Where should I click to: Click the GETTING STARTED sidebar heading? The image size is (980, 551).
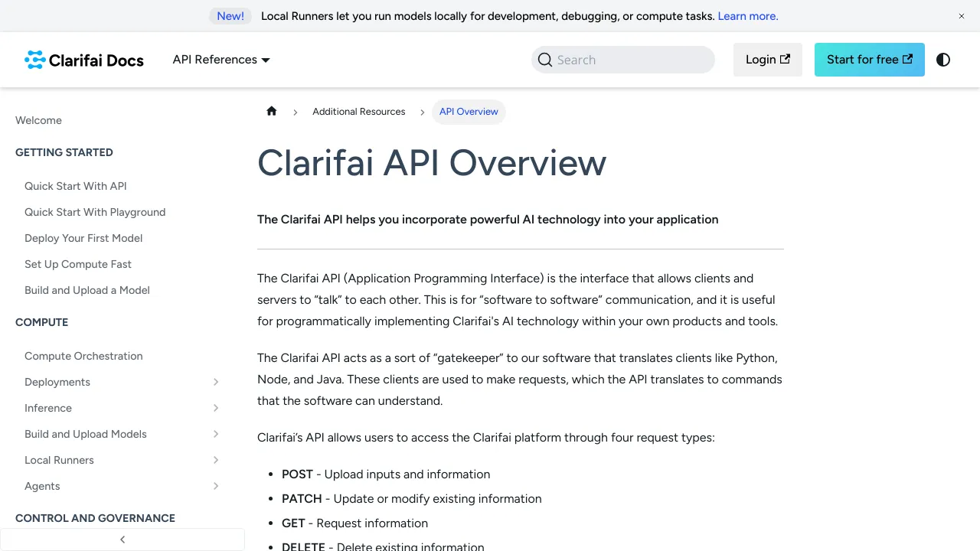tap(64, 152)
